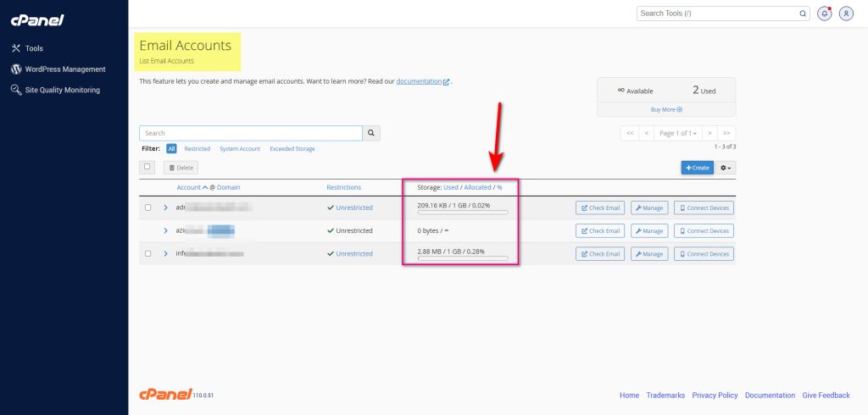Manage the adm account
This screenshot has height=415, width=868.
(649, 207)
